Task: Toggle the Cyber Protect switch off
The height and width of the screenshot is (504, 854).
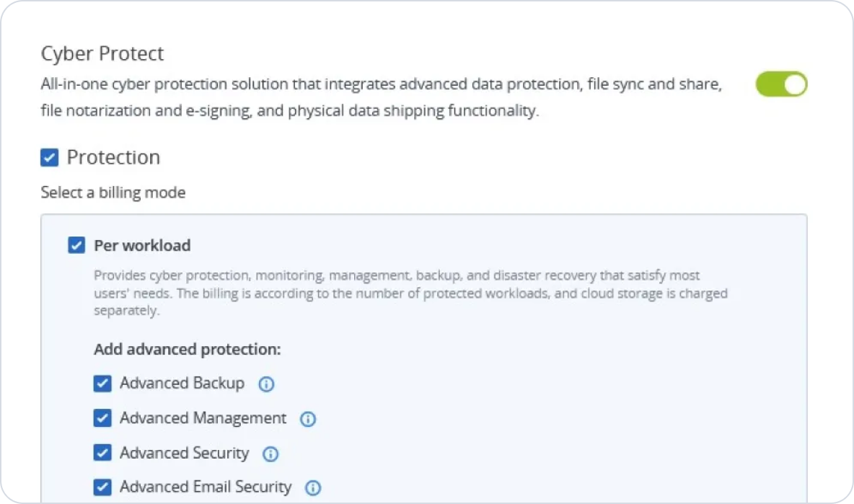Action: [781, 84]
